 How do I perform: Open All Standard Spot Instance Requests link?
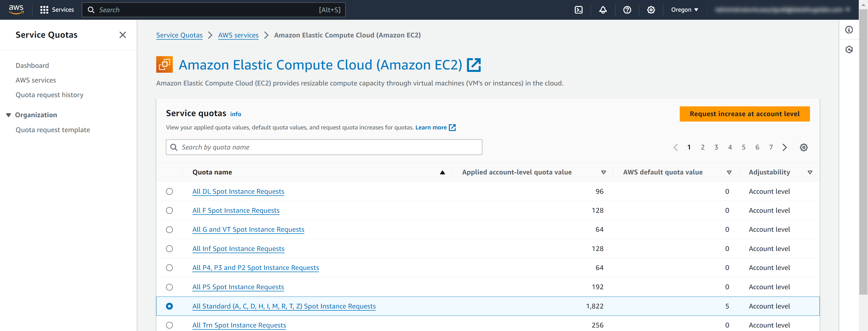pos(284,306)
